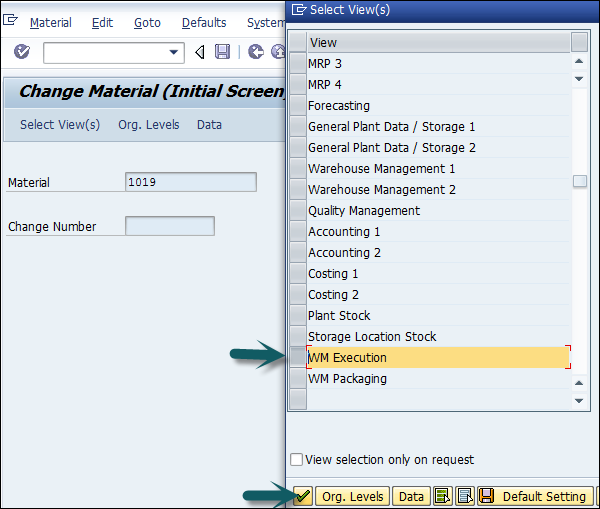Click the SAP window menu icon top-left
Image resolution: width=600 pixels, height=509 pixels.
11,22
